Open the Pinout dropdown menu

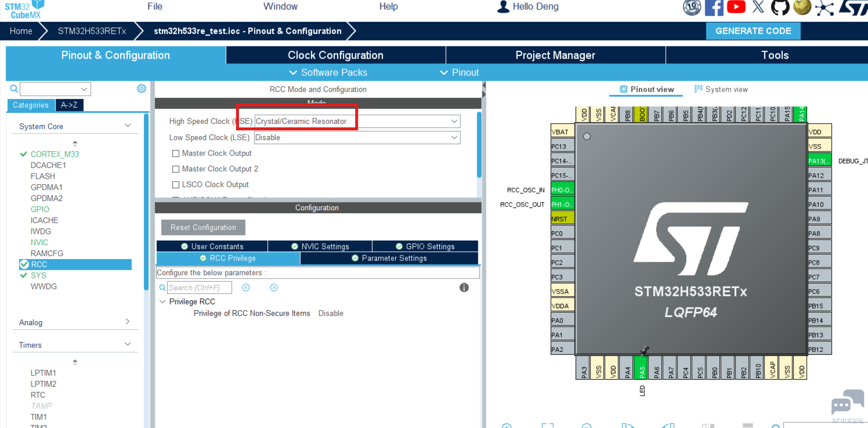459,72
